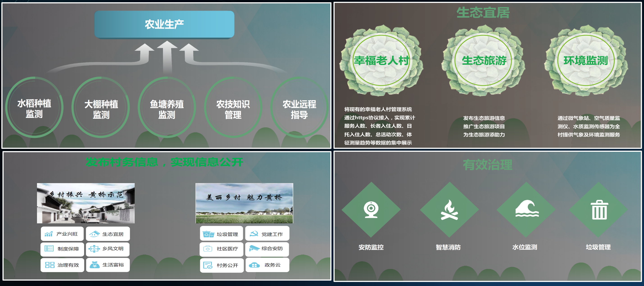Select the 环境监测 succulent badge

[x=585, y=61]
